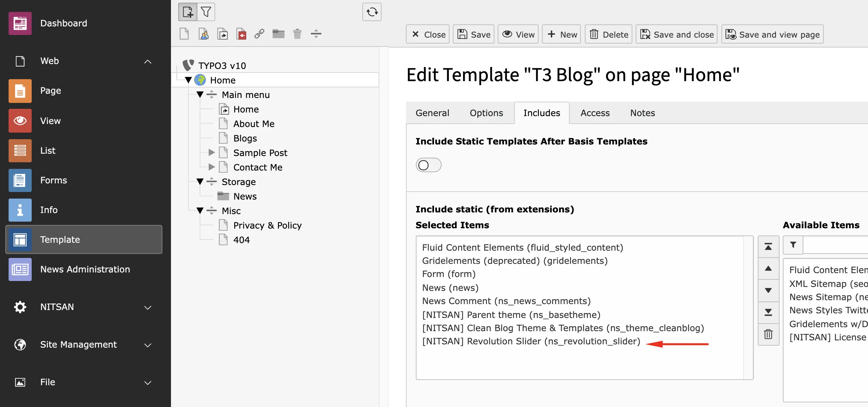Image resolution: width=868 pixels, height=407 pixels.
Task: Select Gridelements (deprecated) in selected items
Action: click(515, 261)
